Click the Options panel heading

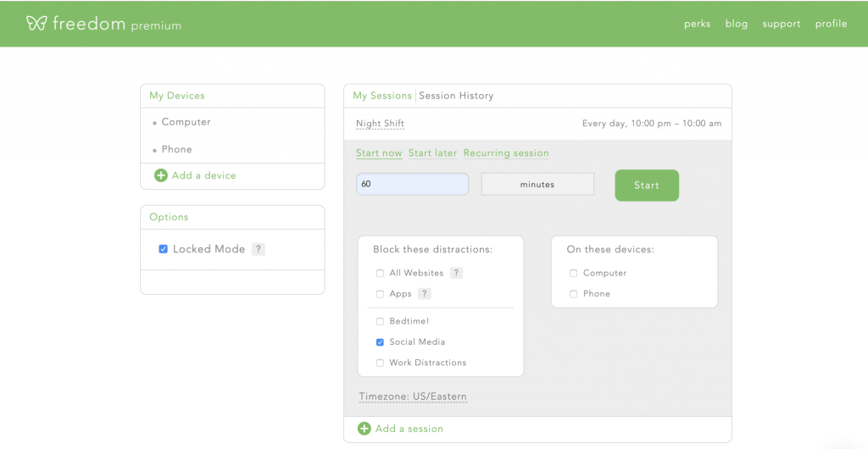click(169, 218)
